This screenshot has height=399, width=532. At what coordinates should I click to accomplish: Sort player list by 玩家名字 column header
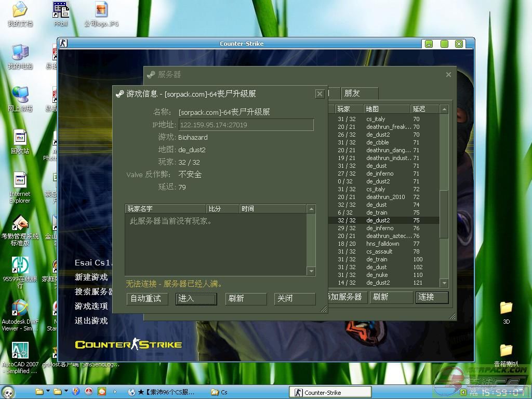165,209
